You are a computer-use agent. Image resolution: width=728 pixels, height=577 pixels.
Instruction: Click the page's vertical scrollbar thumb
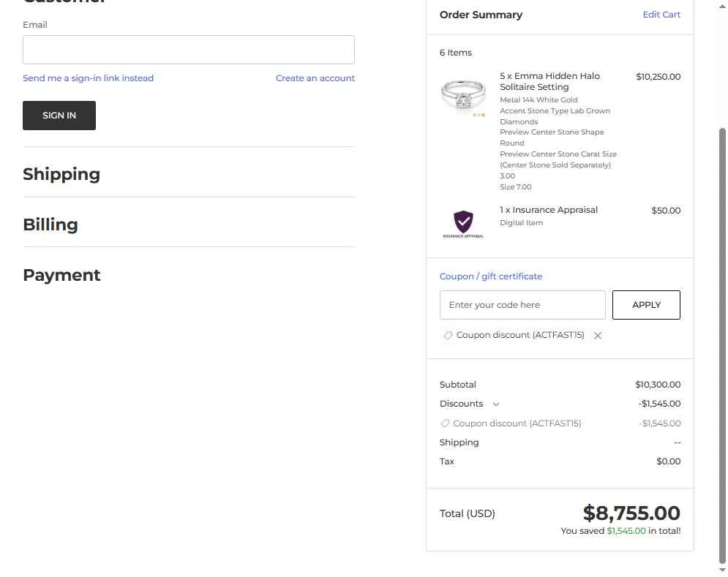723,344
